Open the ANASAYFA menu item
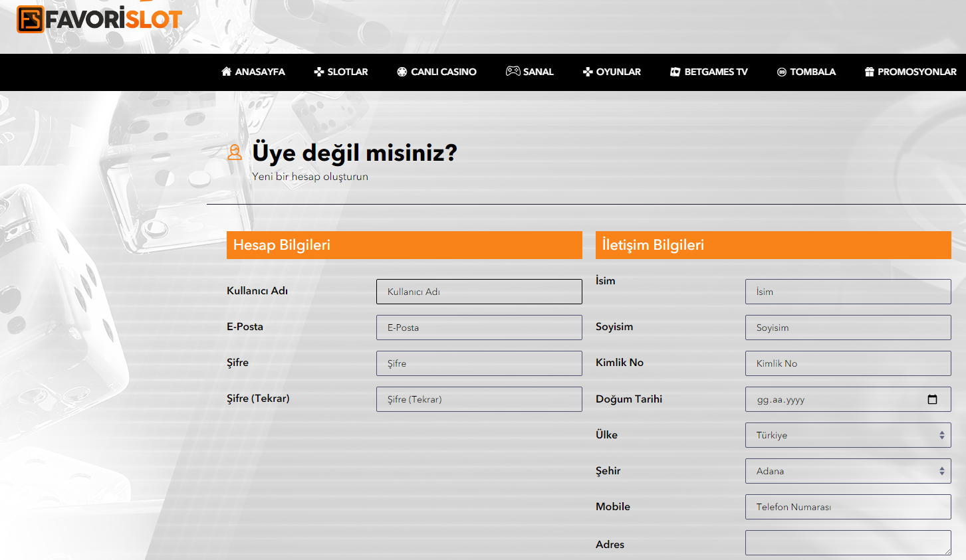The height and width of the screenshot is (560, 966). coord(259,72)
